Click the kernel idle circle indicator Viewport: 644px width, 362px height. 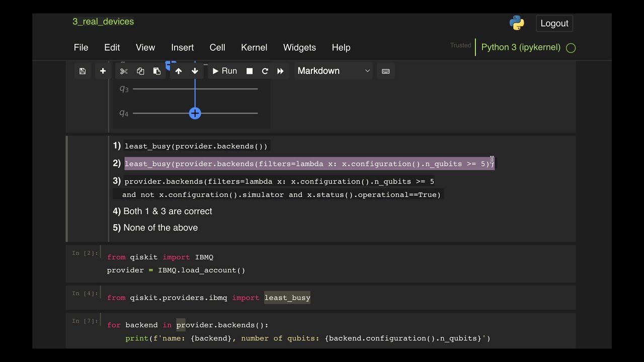571,48
